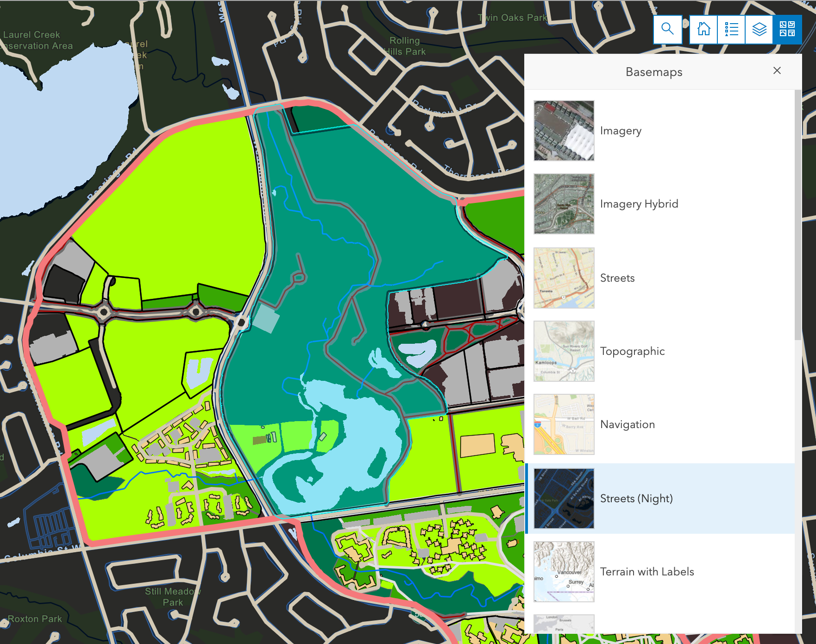Image resolution: width=816 pixels, height=644 pixels.
Task: Click the Navigation label text
Action: point(627,424)
